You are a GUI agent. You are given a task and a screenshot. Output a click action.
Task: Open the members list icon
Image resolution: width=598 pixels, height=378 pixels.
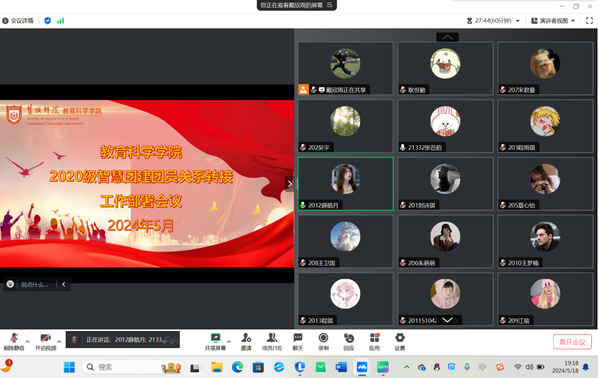click(272, 341)
